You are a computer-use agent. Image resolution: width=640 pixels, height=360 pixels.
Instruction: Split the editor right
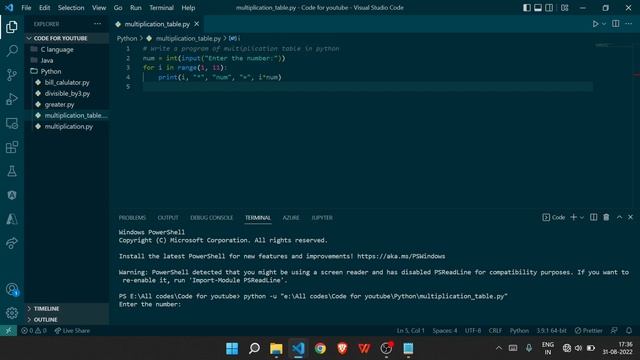click(616, 24)
